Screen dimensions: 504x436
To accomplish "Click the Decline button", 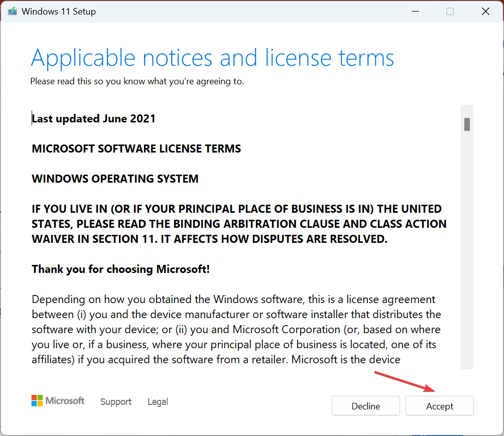I will click(x=365, y=406).
